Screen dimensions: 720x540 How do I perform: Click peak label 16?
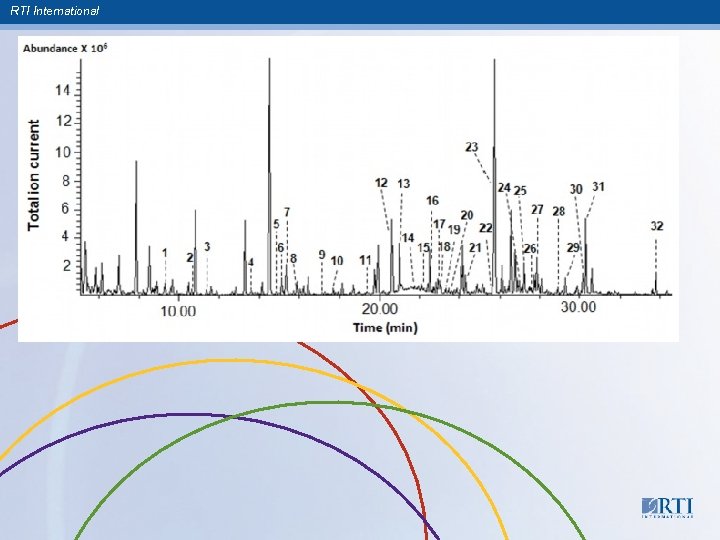pyautogui.click(x=432, y=201)
